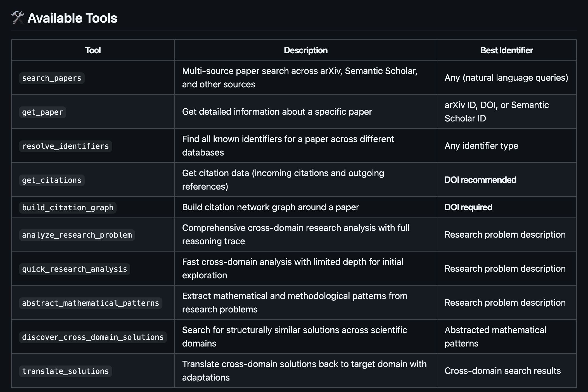Click the Available Tools heading
This screenshot has height=392, width=588.
[x=72, y=18]
